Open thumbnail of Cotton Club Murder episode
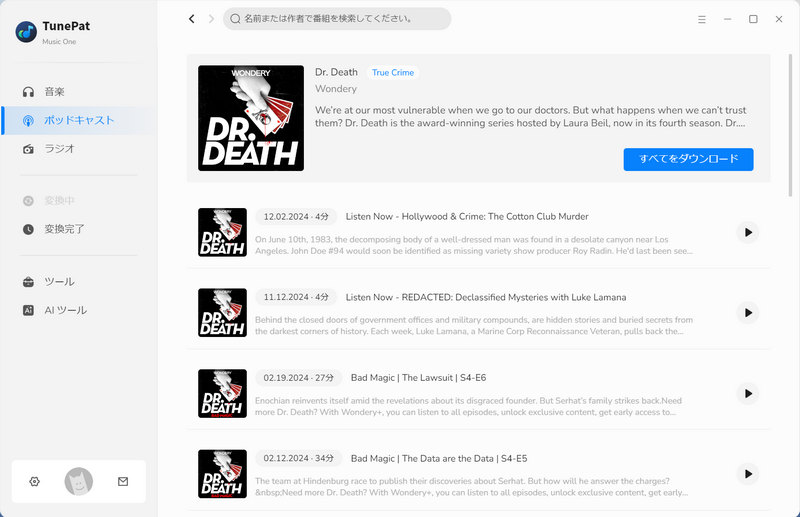The image size is (800, 517). pos(222,232)
